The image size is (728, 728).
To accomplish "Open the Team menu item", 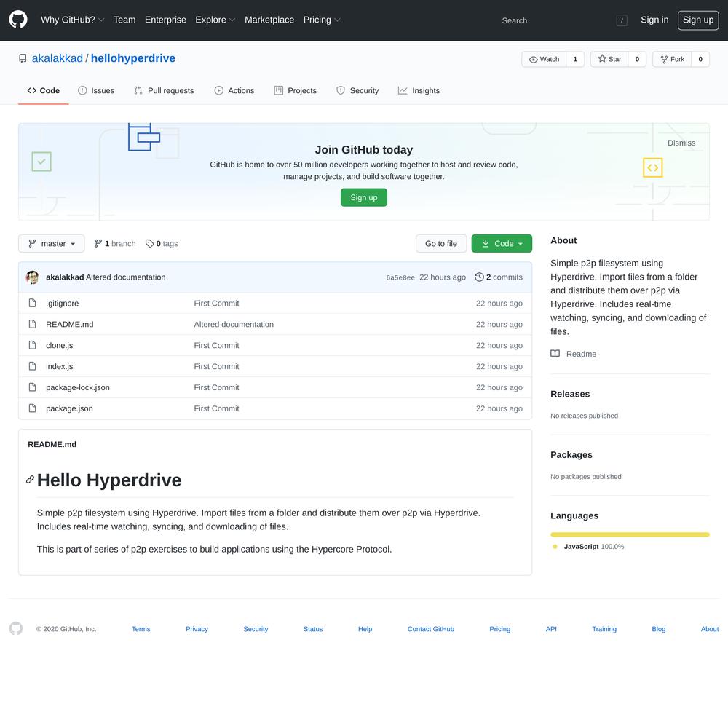I will [x=124, y=20].
